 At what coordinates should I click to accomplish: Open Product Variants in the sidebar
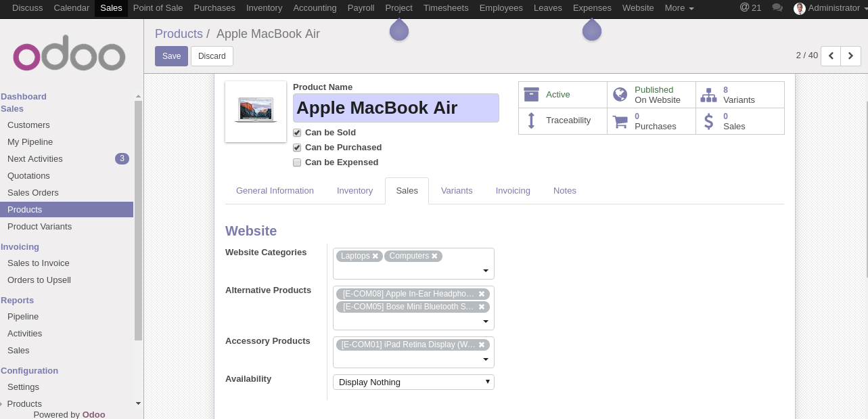(x=39, y=227)
